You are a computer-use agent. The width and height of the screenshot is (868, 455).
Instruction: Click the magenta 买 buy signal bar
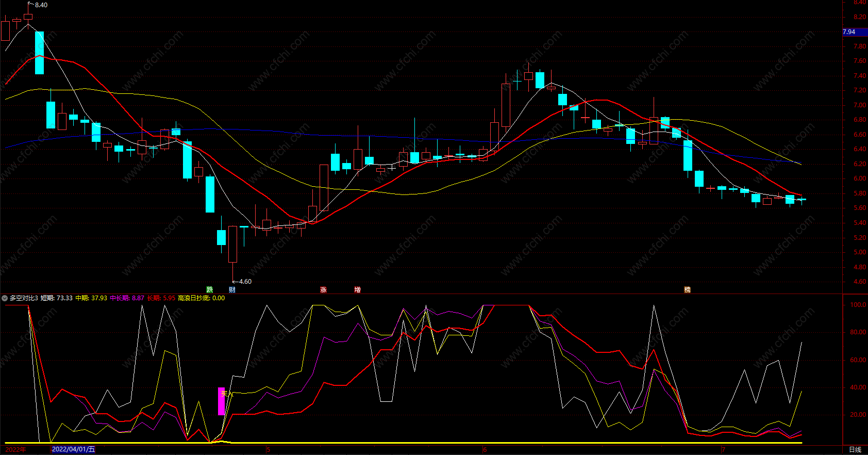[222, 401]
